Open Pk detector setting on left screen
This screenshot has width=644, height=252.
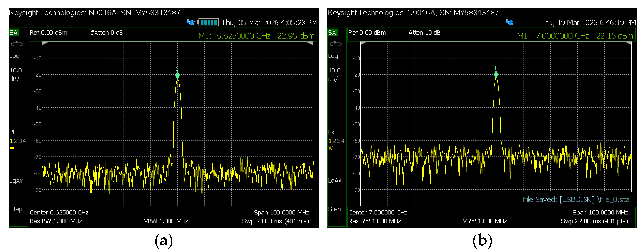(x=13, y=132)
